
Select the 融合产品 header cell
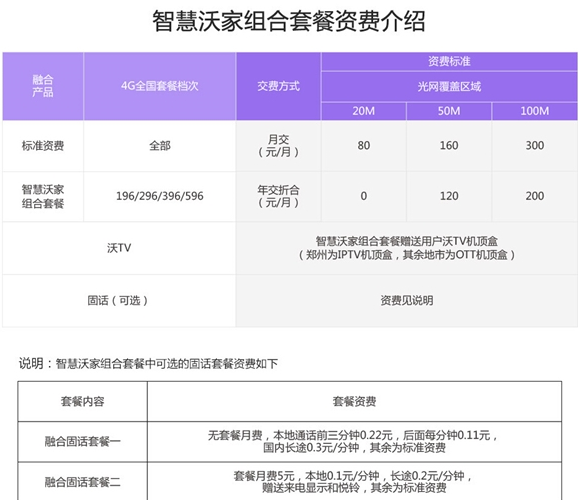[43, 86]
